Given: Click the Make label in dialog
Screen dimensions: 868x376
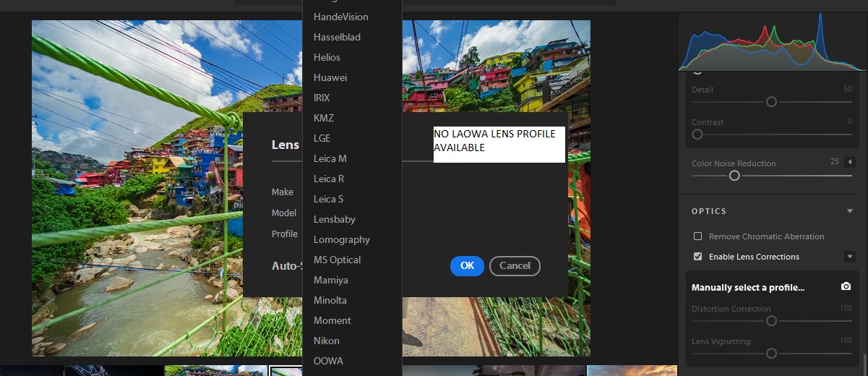Looking at the screenshot, I should [283, 192].
